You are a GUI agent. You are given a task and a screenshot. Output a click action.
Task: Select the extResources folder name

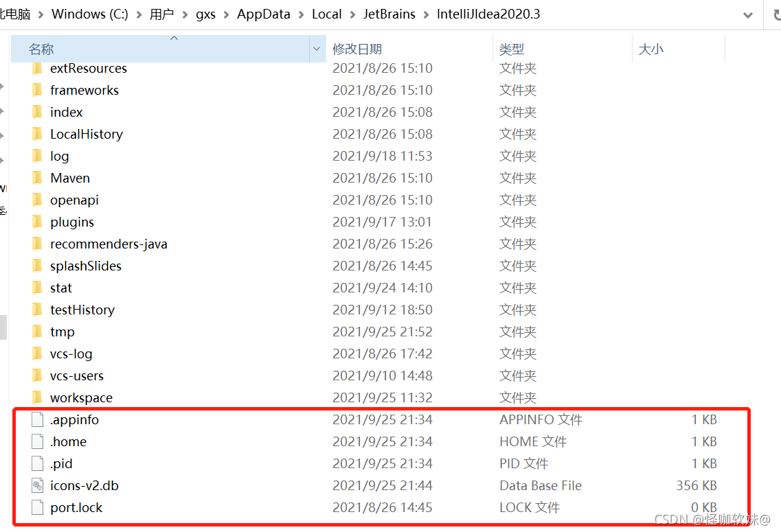pyautogui.click(x=89, y=68)
